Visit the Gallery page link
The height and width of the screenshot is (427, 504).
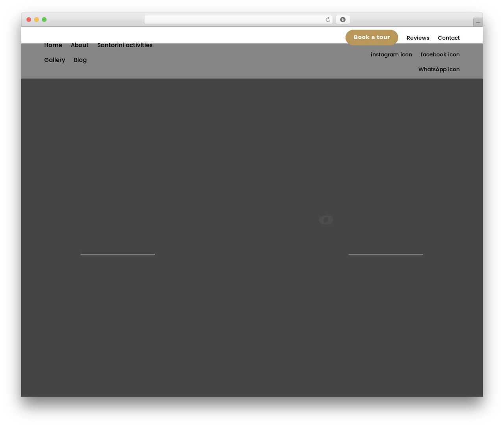[54, 60]
